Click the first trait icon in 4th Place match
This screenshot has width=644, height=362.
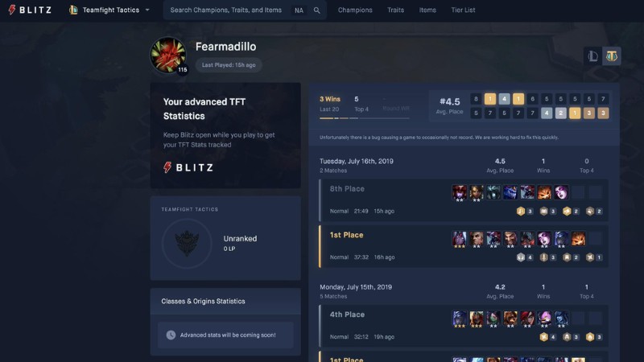tap(544, 337)
